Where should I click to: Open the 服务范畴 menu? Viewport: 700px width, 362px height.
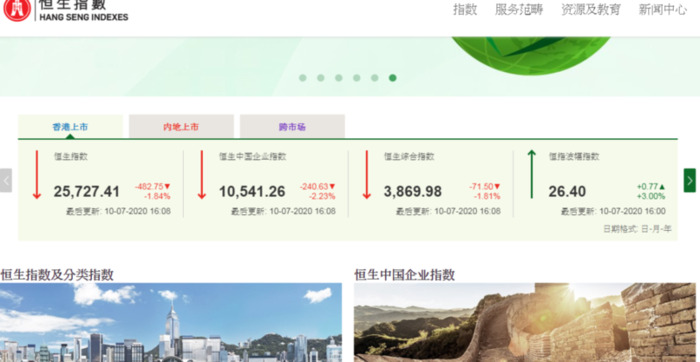tap(519, 9)
